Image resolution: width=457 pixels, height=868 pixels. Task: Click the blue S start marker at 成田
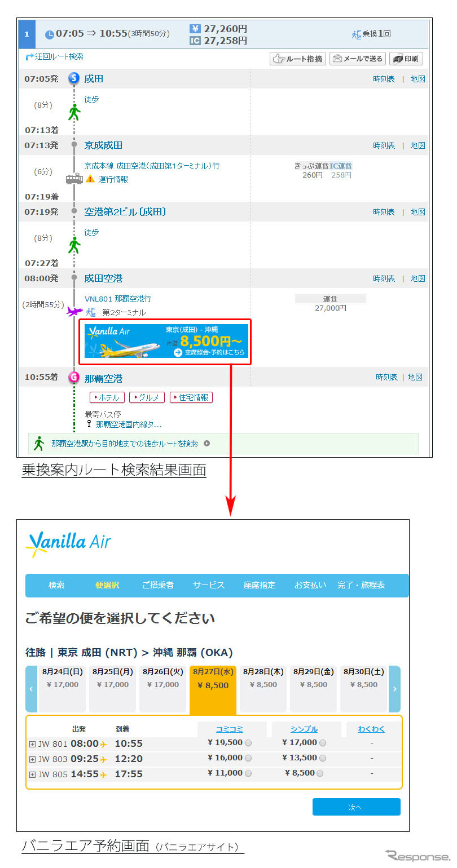coord(74,79)
